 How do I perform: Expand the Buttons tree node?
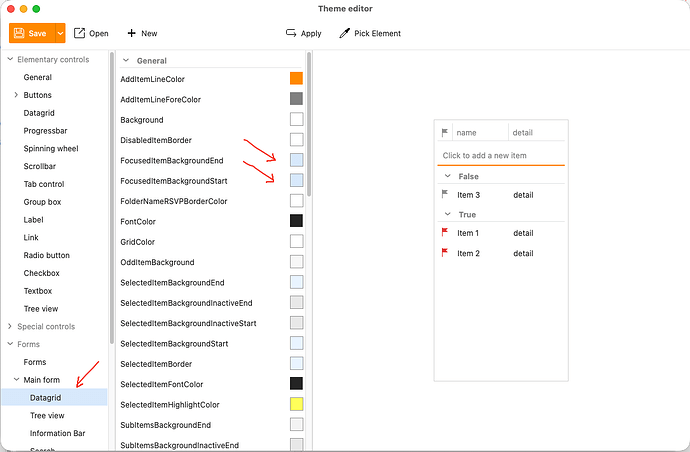pyautogui.click(x=16, y=95)
